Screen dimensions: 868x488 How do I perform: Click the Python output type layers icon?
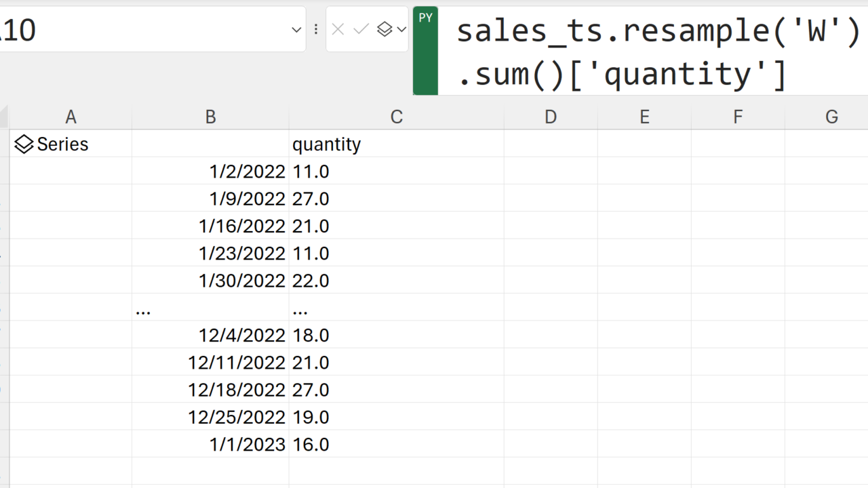pos(384,29)
